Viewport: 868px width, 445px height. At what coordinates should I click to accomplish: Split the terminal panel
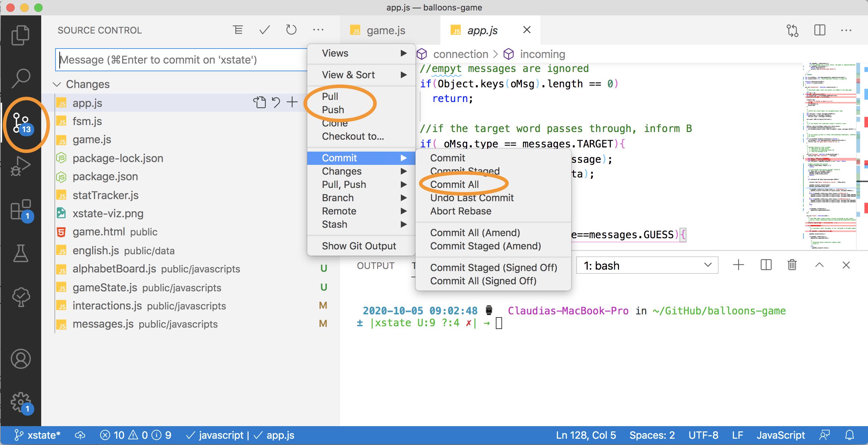[x=766, y=265]
